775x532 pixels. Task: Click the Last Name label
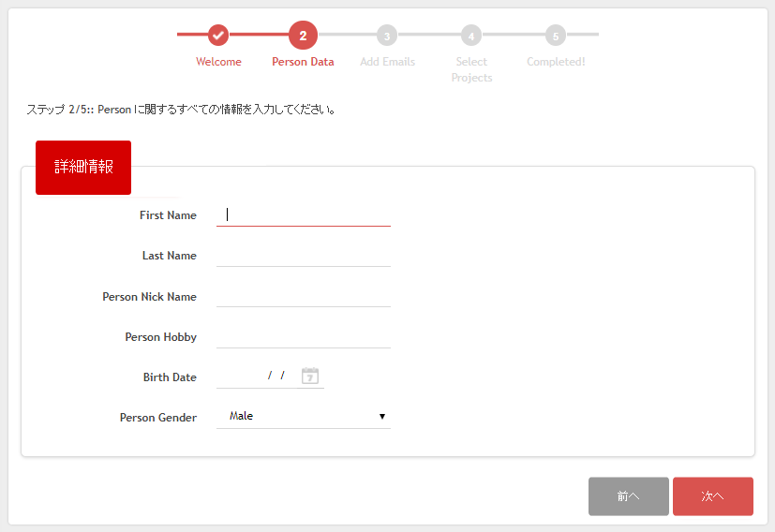[170, 256]
